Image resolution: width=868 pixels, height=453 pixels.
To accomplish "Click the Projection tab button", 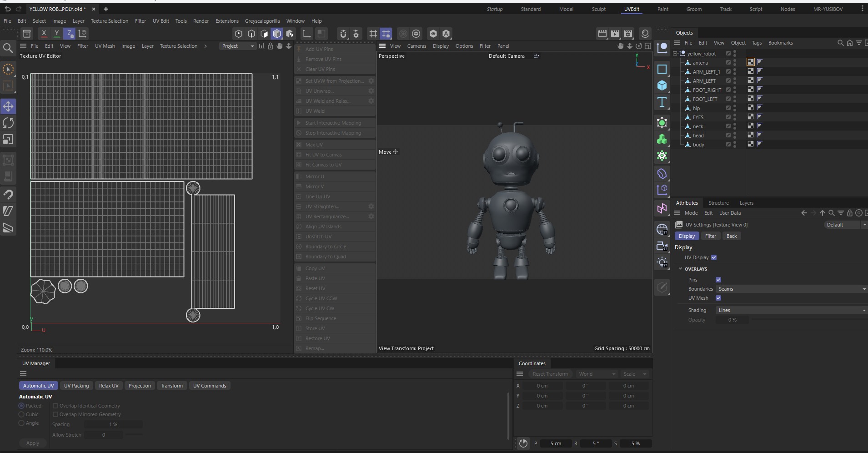I will (140, 386).
